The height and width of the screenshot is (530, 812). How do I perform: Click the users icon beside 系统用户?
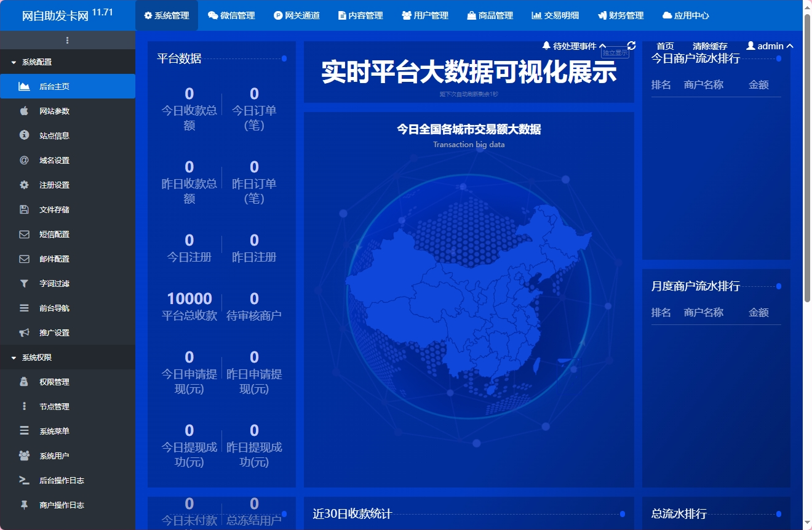(24, 456)
